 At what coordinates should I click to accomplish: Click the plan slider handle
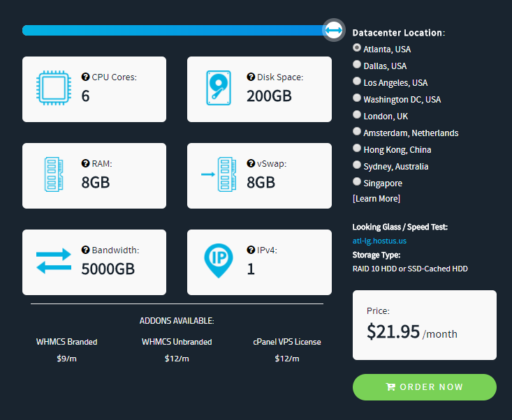click(333, 30)
